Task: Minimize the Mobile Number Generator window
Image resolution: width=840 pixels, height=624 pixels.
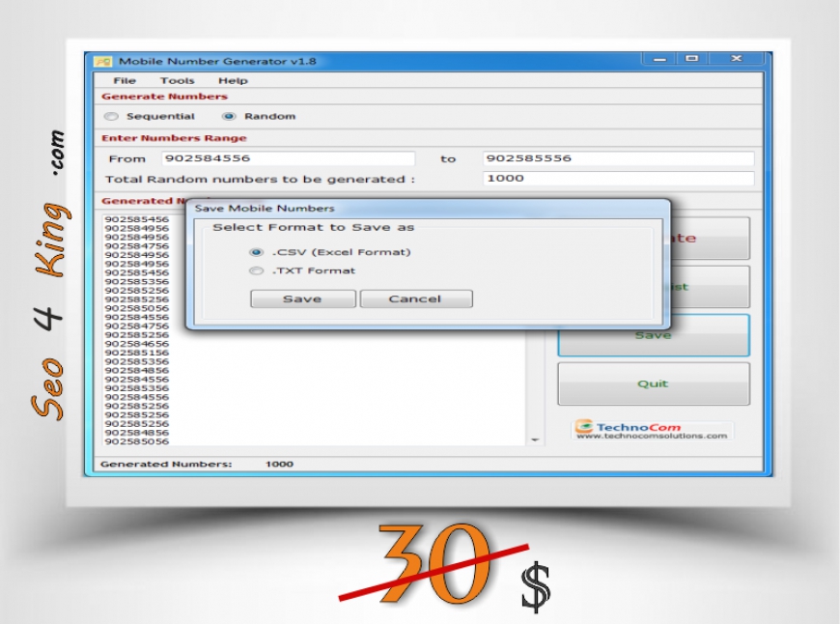Action: [x=660, y=58]
